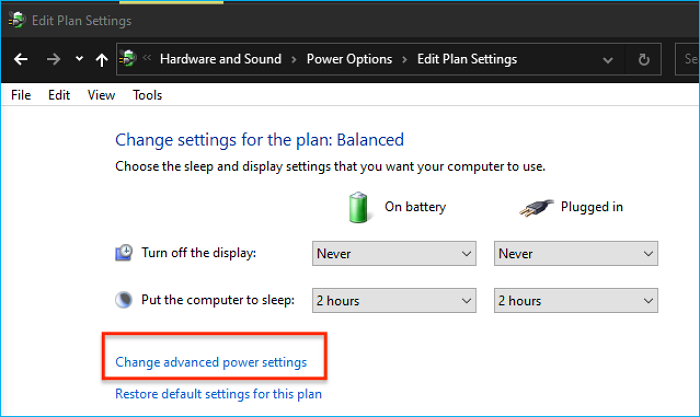The height and width of the screenshot is (417, 700).
Task: Click the Back navigation arrow
Action: pyautogui.click(x=21, y=60)
